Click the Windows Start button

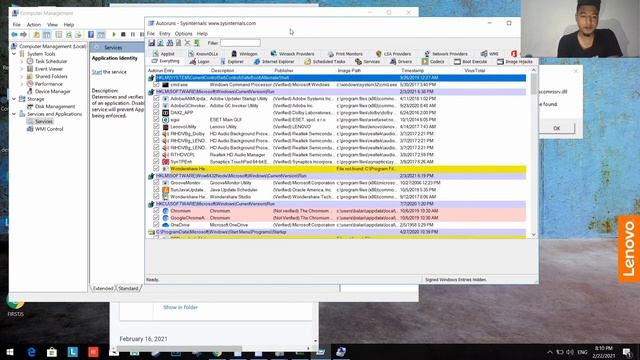[x=10, y=352]
